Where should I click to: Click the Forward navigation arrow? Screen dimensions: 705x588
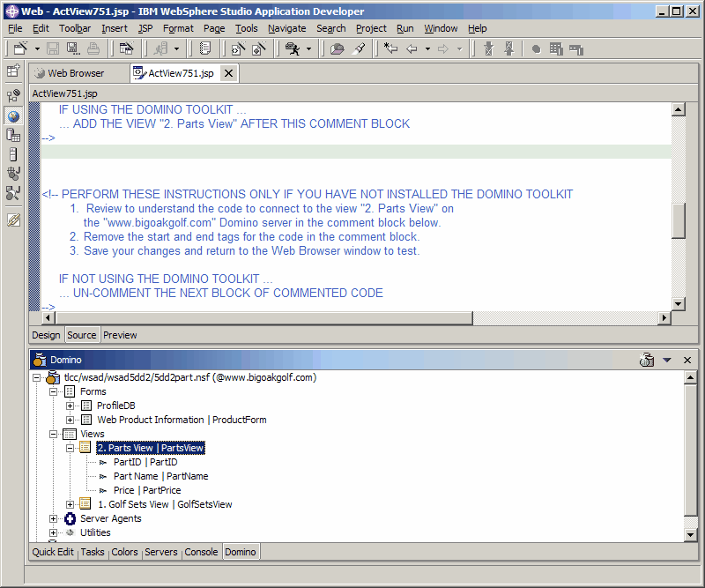click(443, 48)
